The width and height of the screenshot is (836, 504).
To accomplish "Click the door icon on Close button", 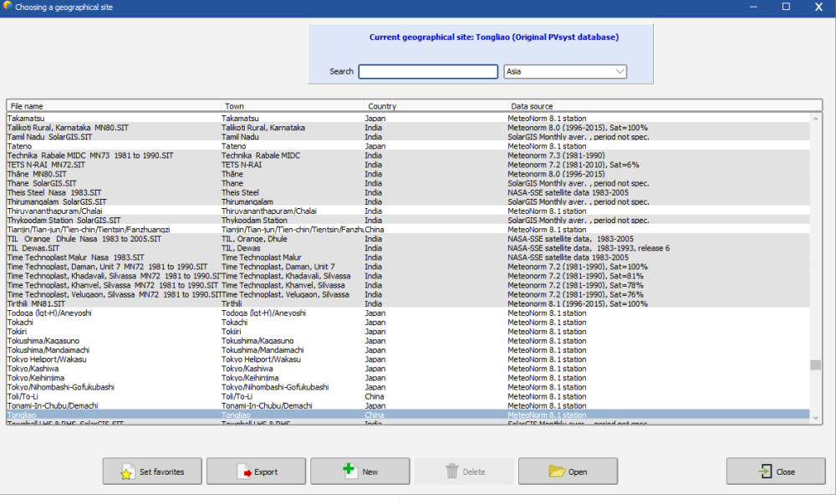I will pos(764,471).
